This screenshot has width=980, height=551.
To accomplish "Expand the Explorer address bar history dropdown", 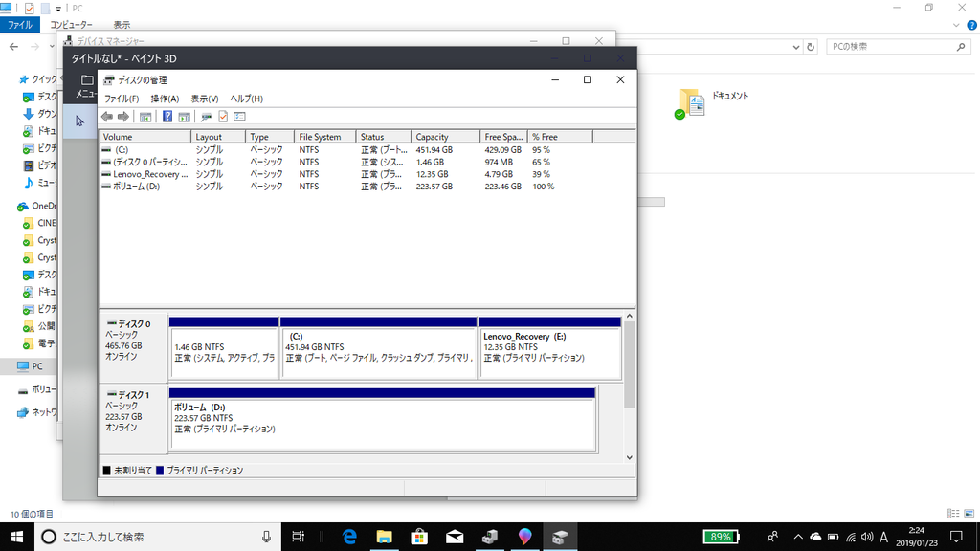I will point(795,47).
